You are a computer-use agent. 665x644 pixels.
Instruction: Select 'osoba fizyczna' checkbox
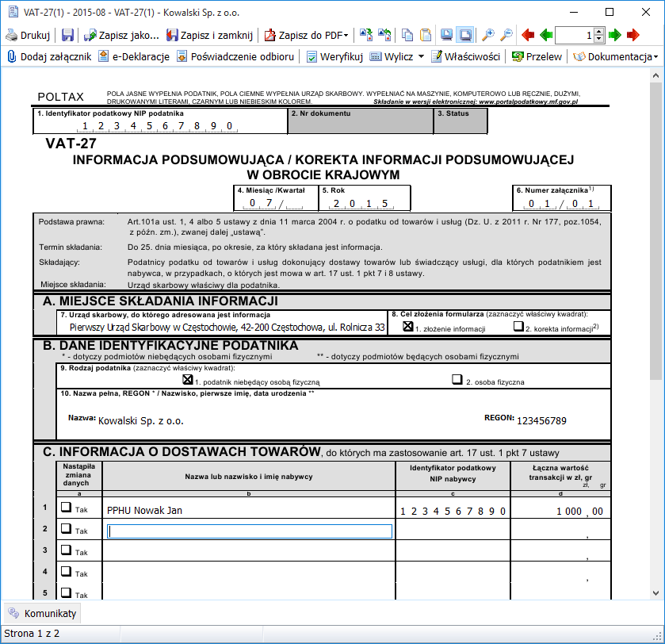coord(457,380)
